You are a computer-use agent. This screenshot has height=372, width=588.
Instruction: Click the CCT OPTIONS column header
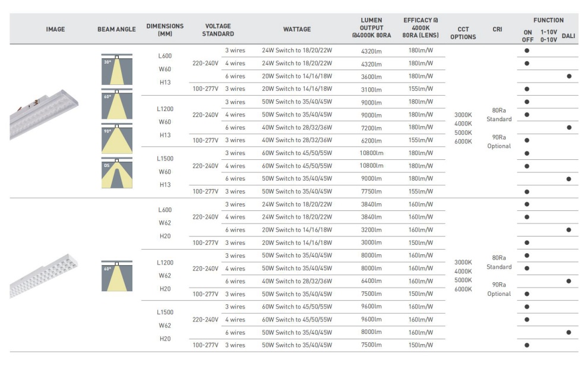point(463,33)
